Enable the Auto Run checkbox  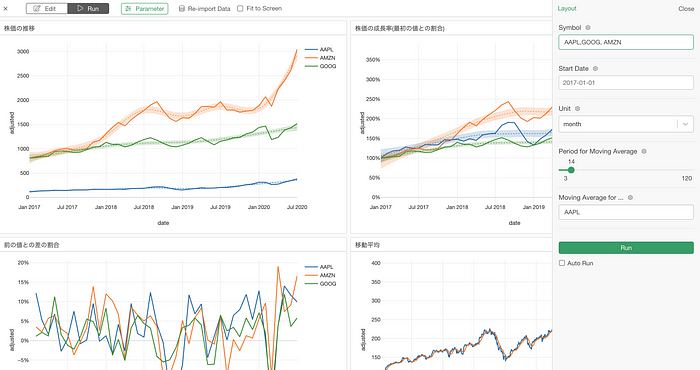(x=562, y=263)
